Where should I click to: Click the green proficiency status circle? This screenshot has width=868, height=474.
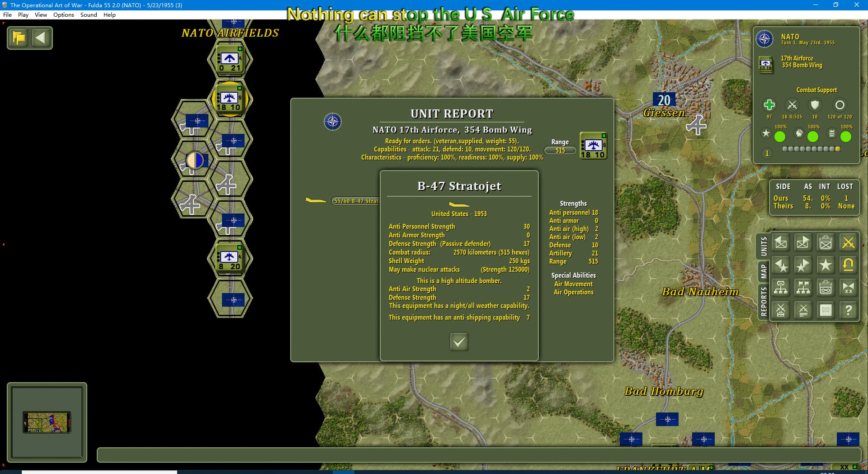[x=780, y=137]
